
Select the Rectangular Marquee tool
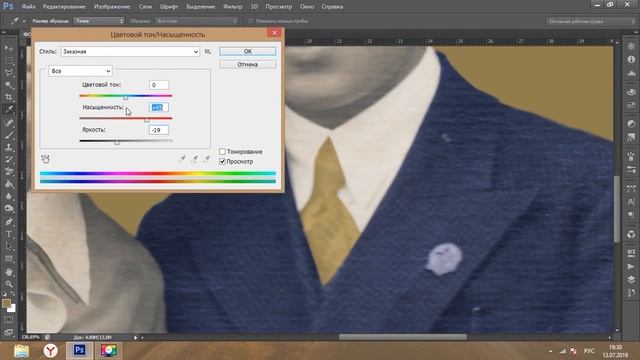[x=9, y=60]
